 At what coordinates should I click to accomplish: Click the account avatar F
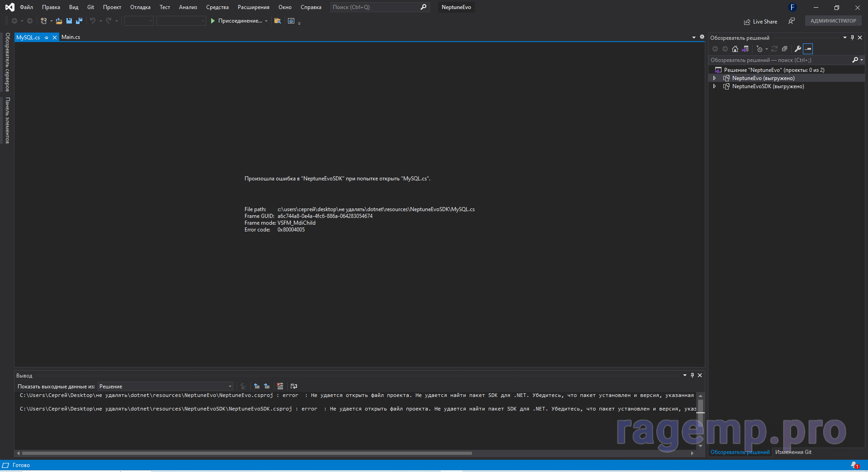click(792, 7)
